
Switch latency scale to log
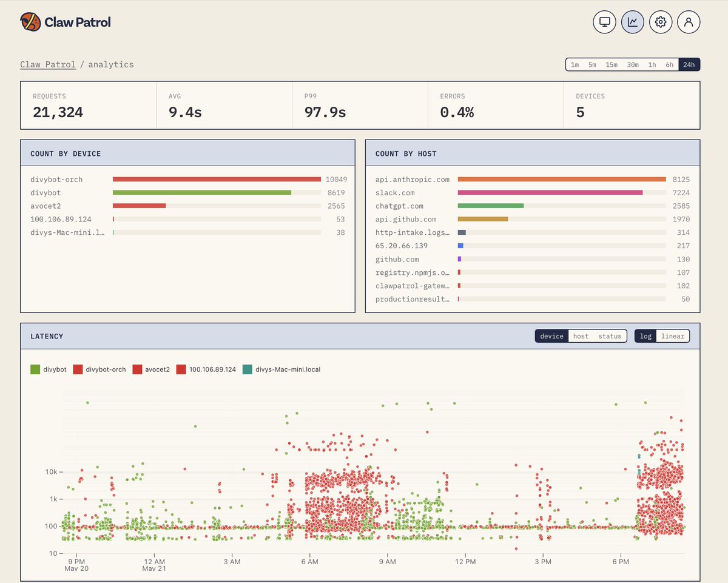point(645,336)
